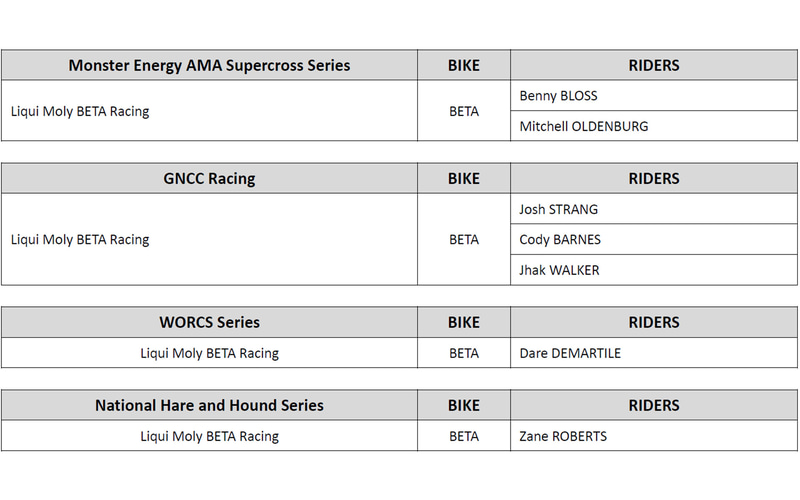The image size is (800, 500).
Task: Select Cody BARNES in the riders column
Action: [x=560, y=240]
